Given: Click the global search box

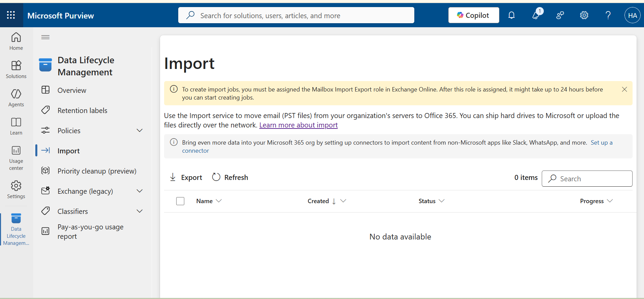Looking at the screenshot, I should pos(296,15).
